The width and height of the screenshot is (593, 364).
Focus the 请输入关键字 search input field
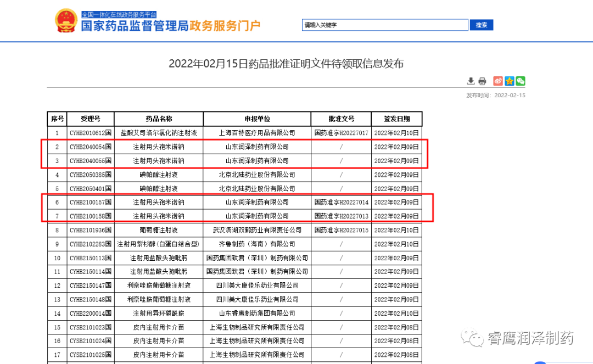(384, 25)
